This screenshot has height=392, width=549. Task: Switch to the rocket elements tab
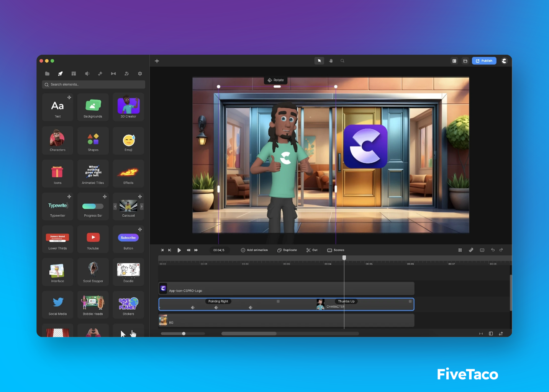point(60,73)
